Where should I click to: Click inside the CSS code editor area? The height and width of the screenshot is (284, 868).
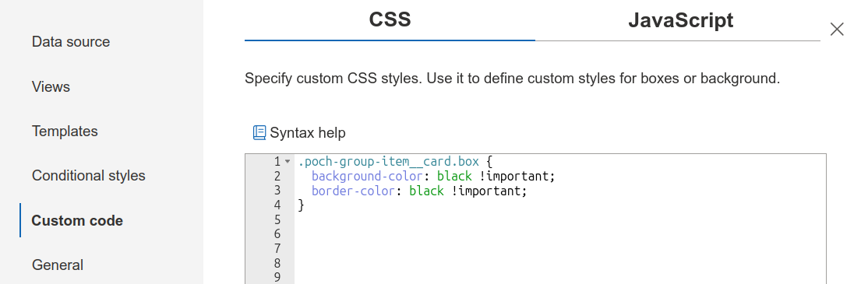tap(559, 219)
